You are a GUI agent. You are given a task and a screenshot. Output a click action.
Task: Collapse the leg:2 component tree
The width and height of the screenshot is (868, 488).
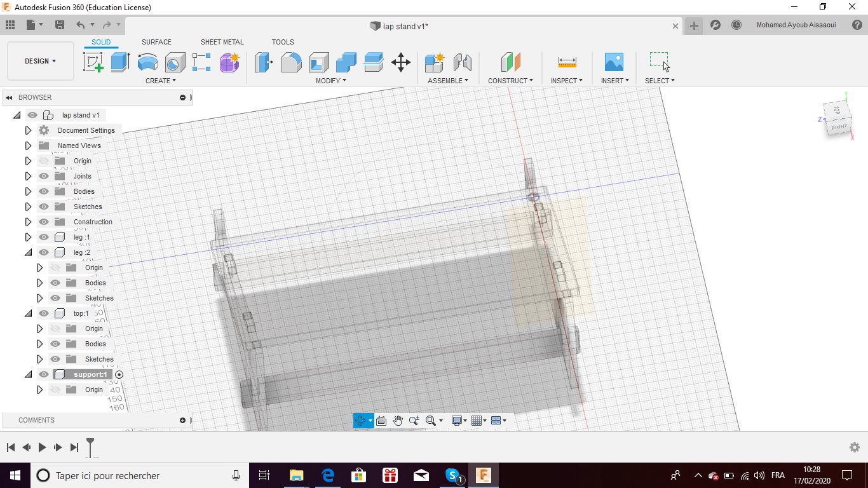pos(28,252)
